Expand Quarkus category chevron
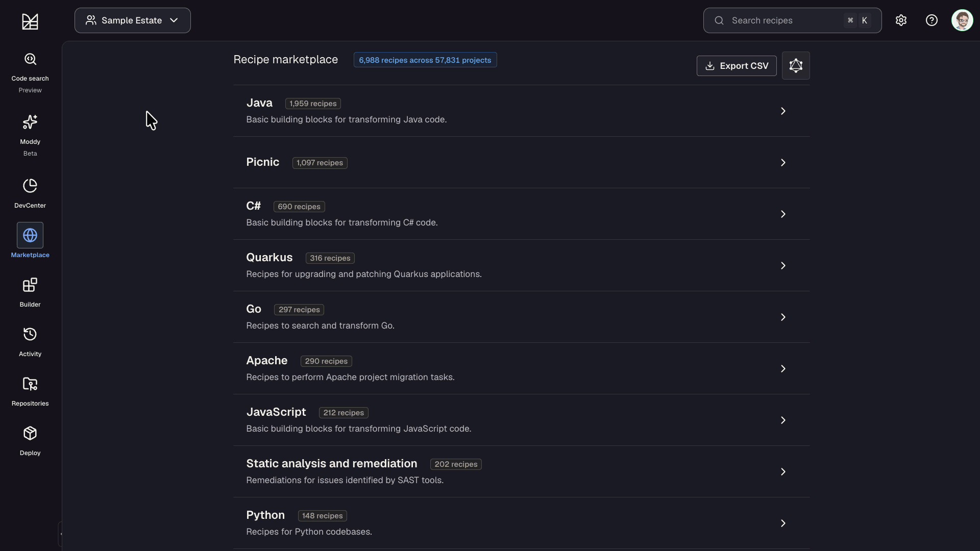Screen dimensions: 980x551 click(783, 266)
